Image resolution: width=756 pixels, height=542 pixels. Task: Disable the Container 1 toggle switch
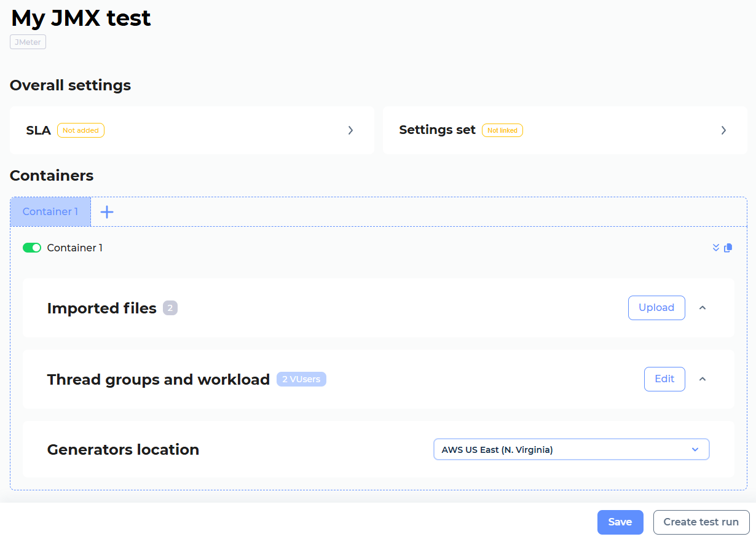32,248
